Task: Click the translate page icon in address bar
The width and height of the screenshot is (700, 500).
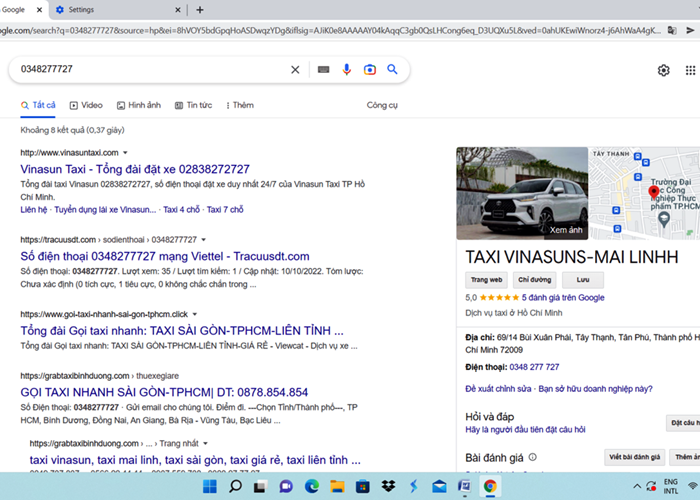Action: pyautogui.click(x=672, y=30)
